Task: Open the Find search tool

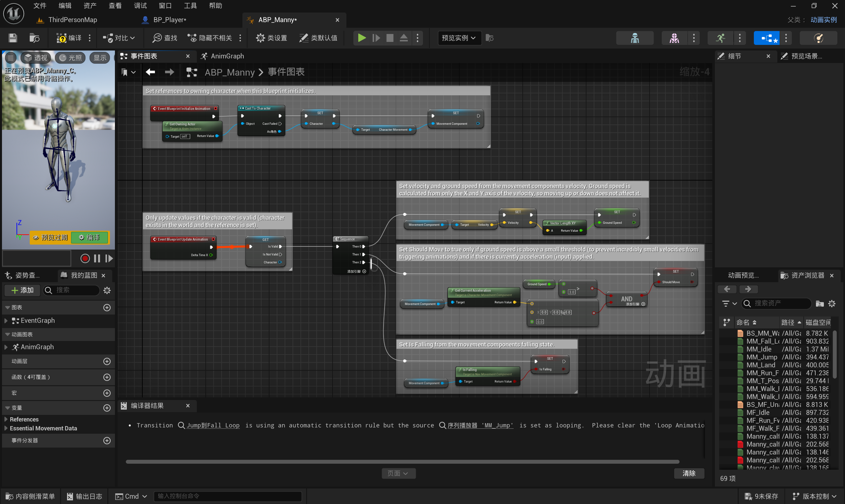Action: 165,38
